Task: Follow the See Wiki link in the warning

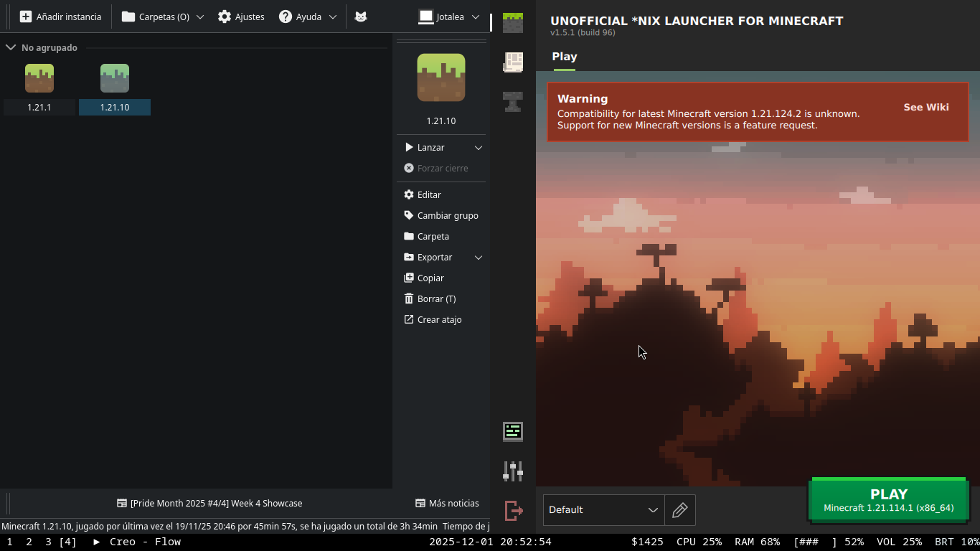Action: point(926,107)
